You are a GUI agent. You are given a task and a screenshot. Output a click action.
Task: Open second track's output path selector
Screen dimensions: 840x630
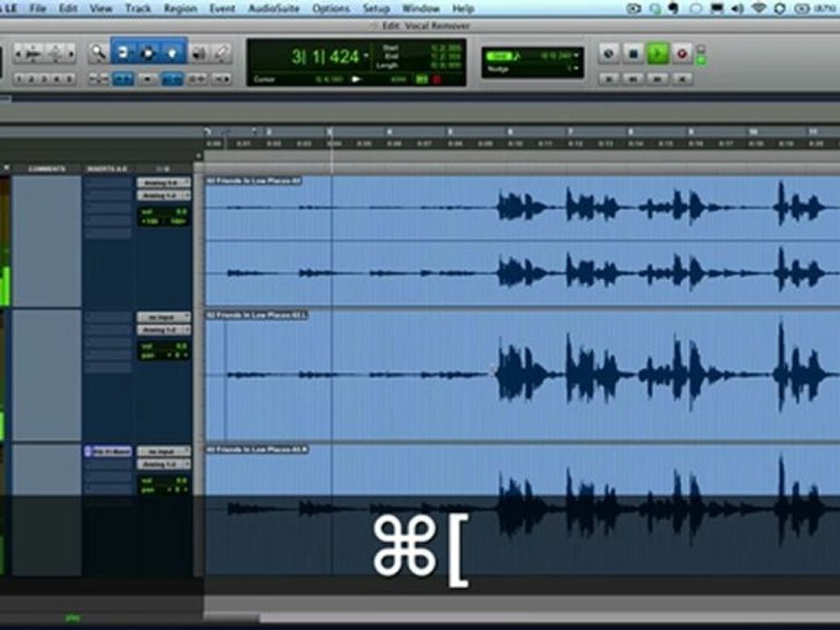pyautogui.click(x=164, y=330)
